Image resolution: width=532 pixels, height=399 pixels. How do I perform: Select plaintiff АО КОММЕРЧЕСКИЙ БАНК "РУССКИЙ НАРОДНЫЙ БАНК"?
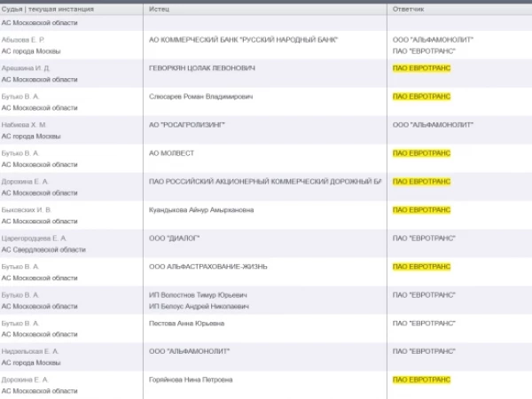tap(243, 40)
